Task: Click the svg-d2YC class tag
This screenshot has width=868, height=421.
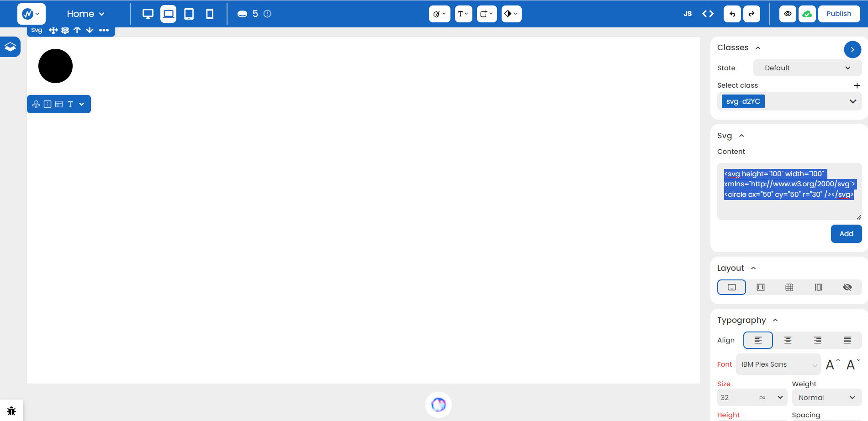Action: pyautogui.click(x=743, y=101)
